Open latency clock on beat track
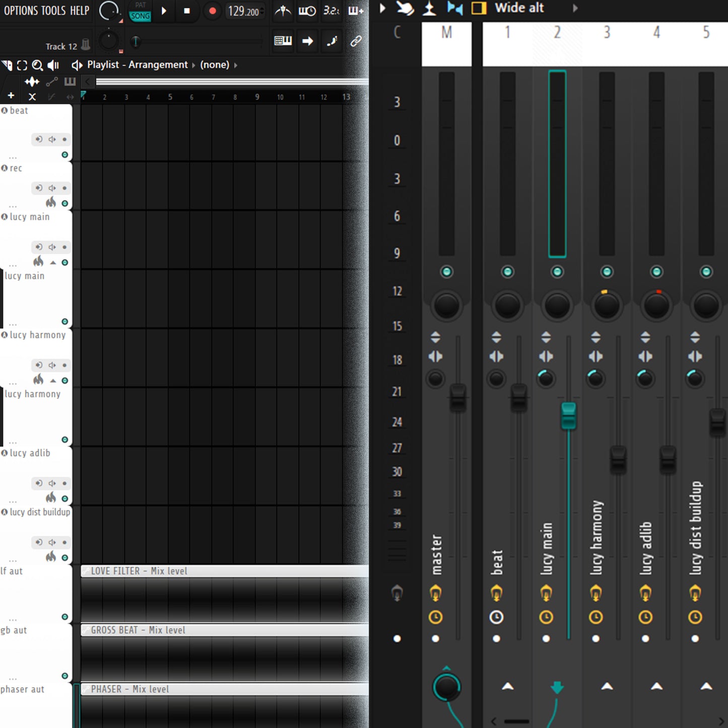Image resolution: width=728 pixels, height=728 pixels. click(496, 617)
